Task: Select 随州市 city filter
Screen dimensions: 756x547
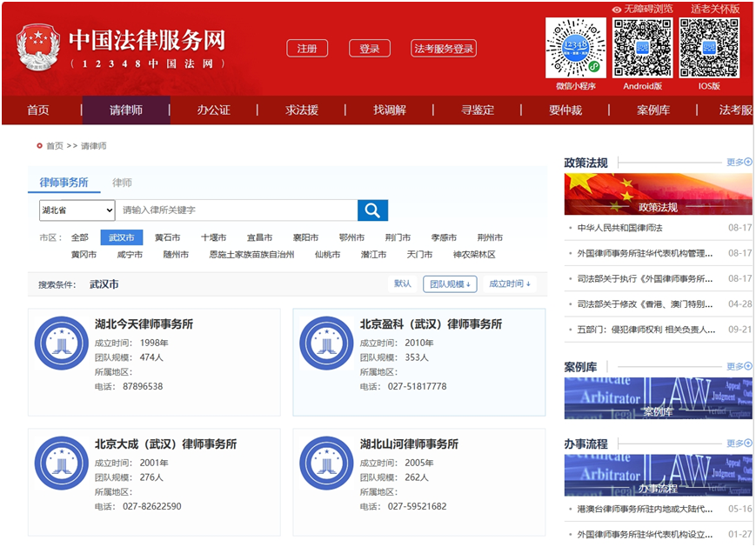Action: click(176, 255)
